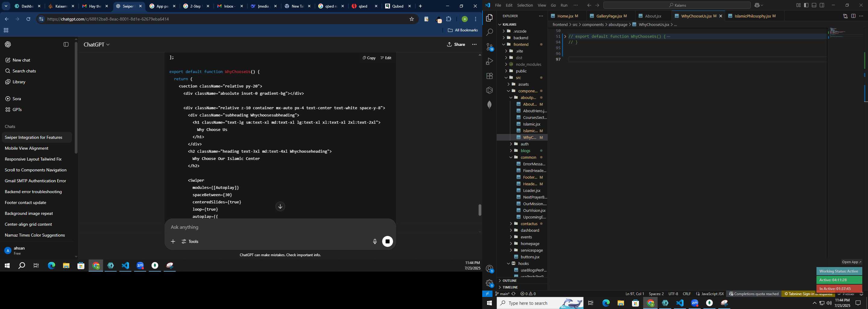Open VS Code Explorer view icon
Image resolution: width=868 pixels, height=309 pixels.
[x=489, y=18]
